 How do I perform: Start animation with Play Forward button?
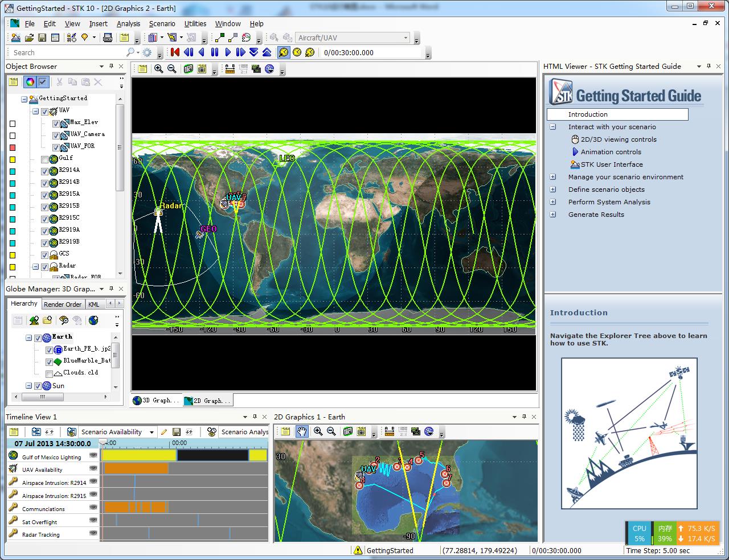[228, 52]
